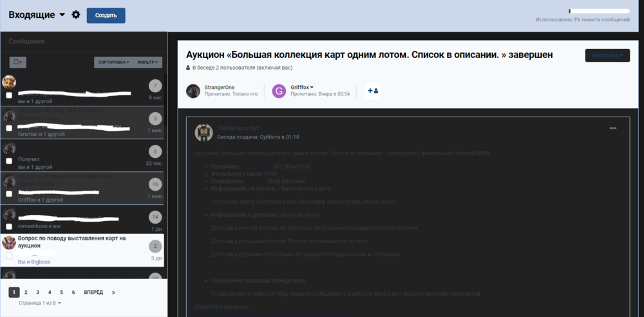Click the avatar of the Bigboss conversation

(x=9, y=242)
